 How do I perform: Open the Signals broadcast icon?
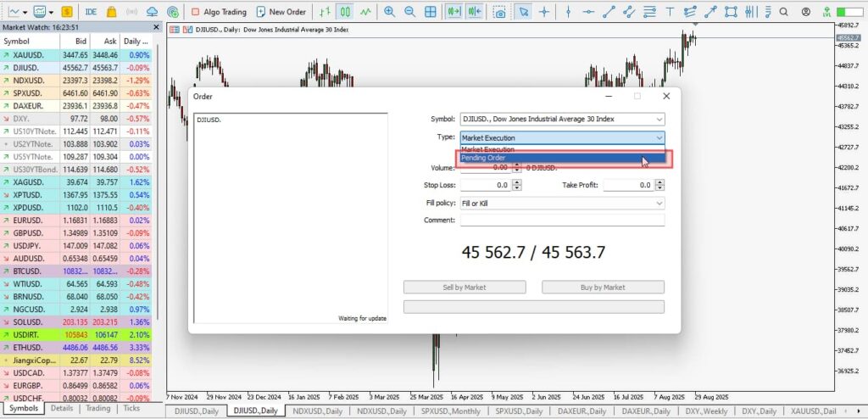tap(131, 12)
